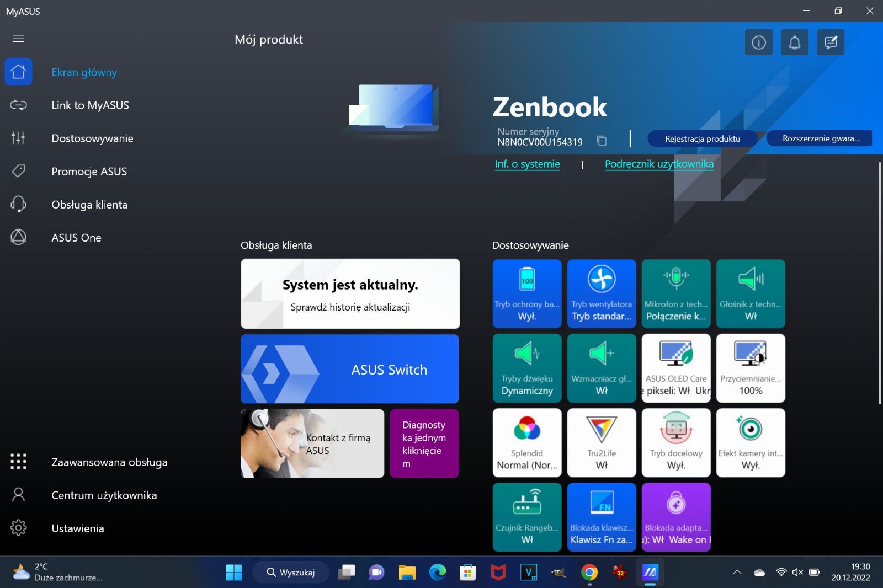
Task: Click the user profile sidebar icon
Action: point(18,495)
